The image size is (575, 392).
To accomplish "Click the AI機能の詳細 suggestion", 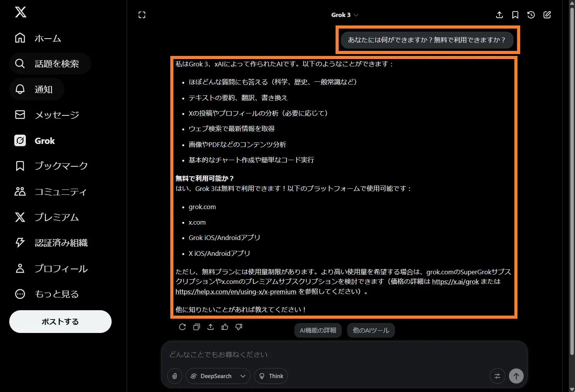I will [318, 330].
